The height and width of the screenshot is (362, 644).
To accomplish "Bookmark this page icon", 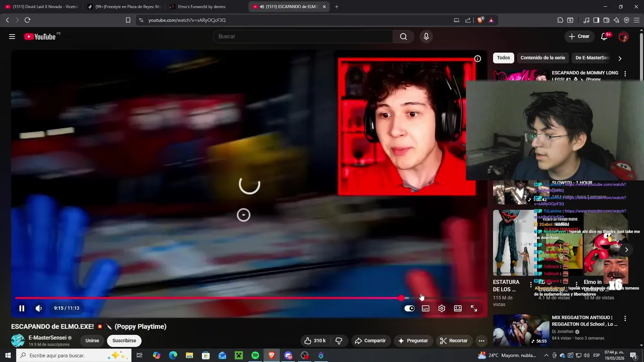I will pyautogui.click(x=128, y=20).
